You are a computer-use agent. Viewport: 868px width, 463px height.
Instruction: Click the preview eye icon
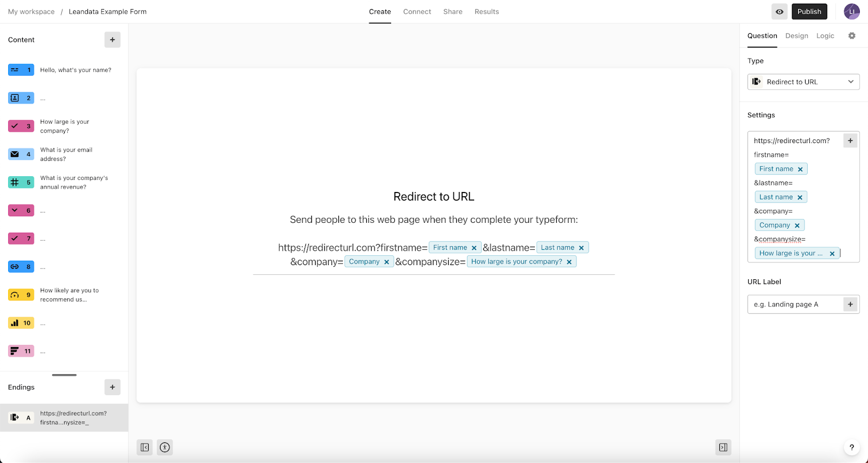780,11
